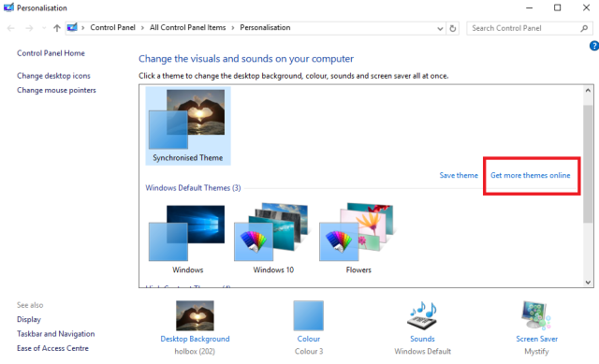This screenshot has height=364, width=599.
Task: Open Display under See also
Action: 29,319
